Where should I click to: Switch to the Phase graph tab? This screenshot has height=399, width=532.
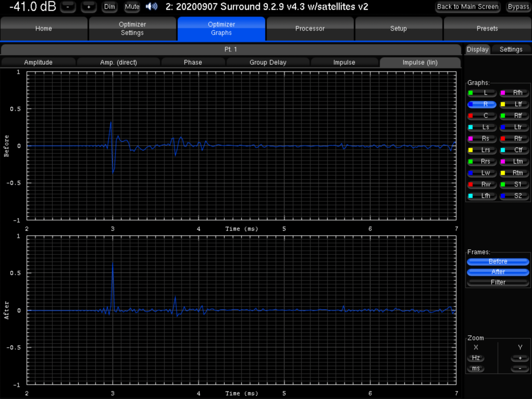pos(193,62)
